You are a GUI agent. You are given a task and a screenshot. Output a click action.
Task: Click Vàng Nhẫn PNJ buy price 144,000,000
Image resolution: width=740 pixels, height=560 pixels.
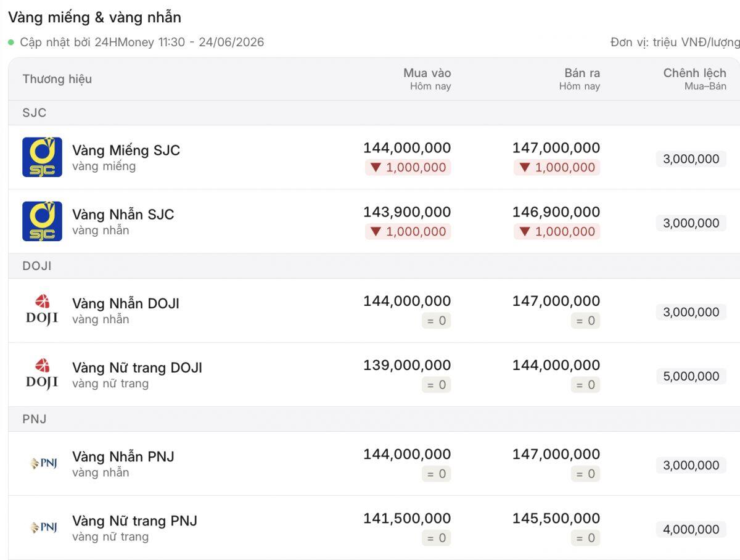coord(407,454)
